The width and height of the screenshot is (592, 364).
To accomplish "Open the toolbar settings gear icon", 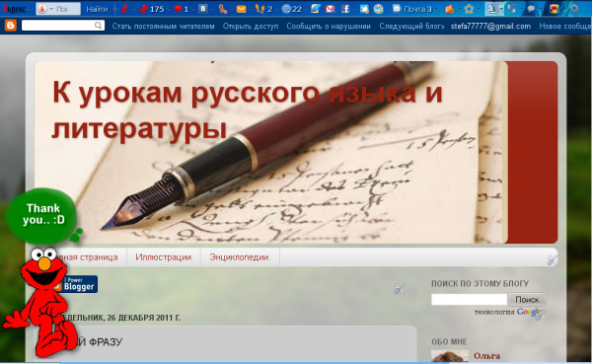I will tap(574, 9).
